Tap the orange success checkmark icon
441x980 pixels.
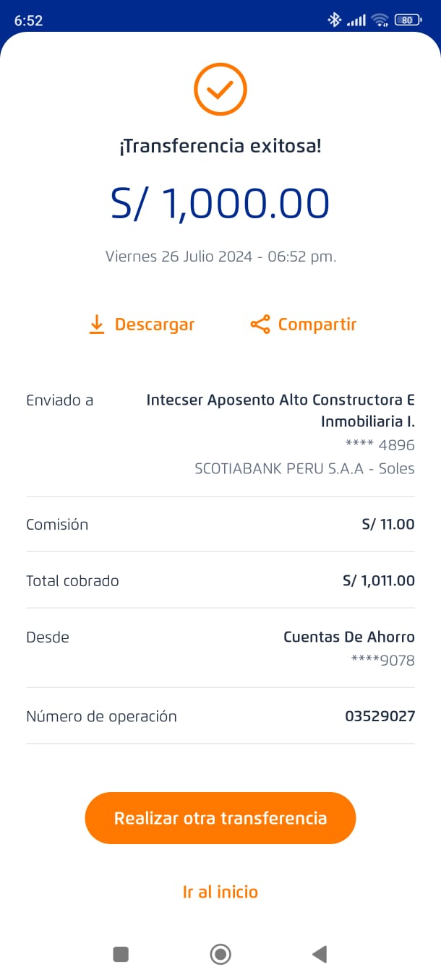(220, 90)
